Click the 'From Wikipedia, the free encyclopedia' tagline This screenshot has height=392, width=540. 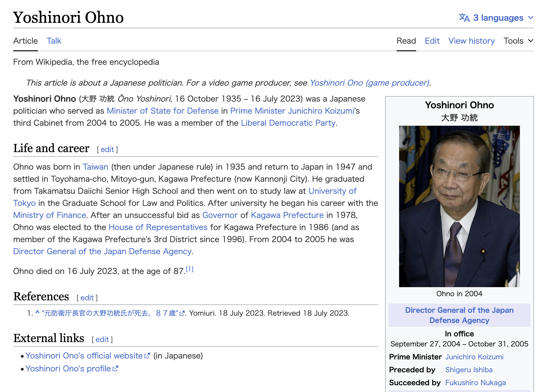(x=86, y=62)
